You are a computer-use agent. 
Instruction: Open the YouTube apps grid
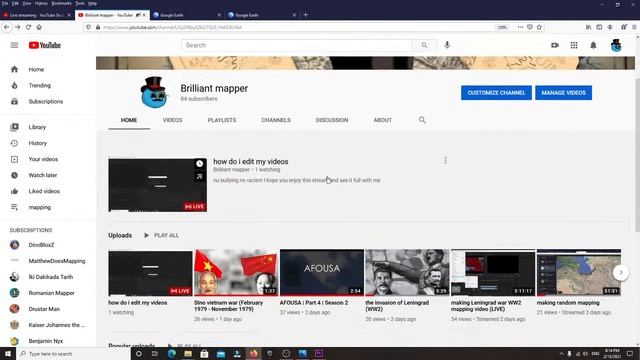coord(574,45)
